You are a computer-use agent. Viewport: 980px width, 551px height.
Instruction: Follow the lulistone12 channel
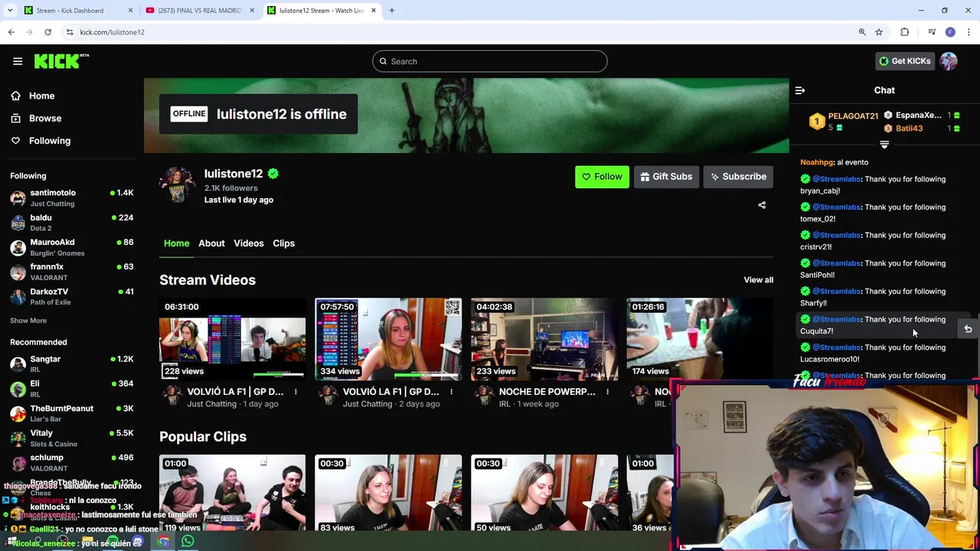click(602, 177)
